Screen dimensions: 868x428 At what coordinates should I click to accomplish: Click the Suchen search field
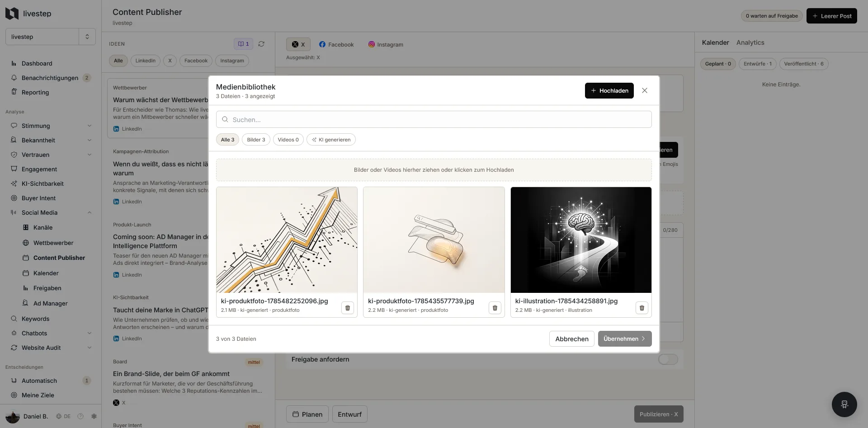click(x=434, y=119)
